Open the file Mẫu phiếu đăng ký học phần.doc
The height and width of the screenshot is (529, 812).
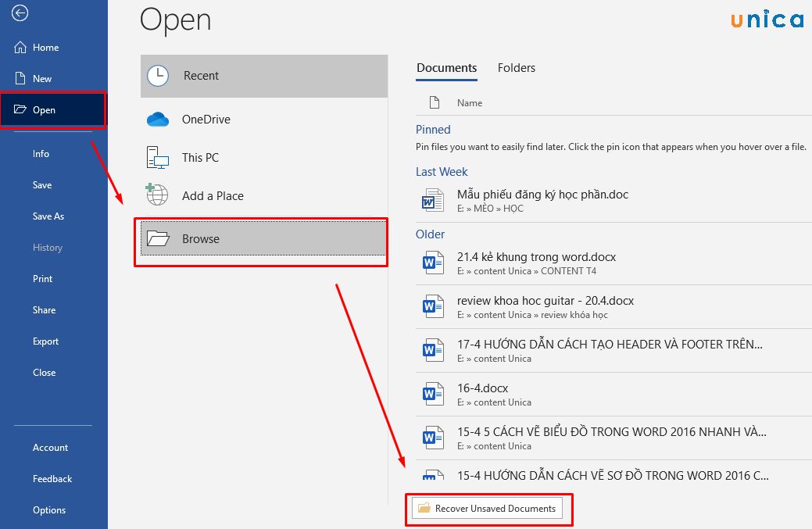pos(542,194)
